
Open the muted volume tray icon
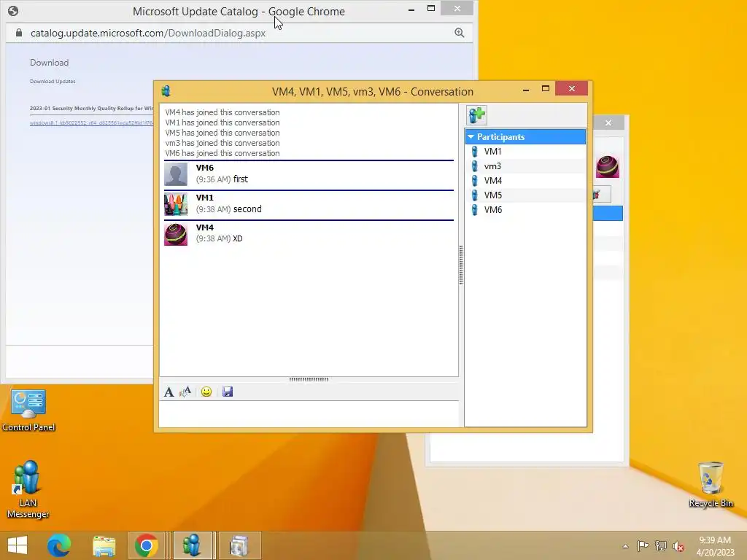(678, 546)
